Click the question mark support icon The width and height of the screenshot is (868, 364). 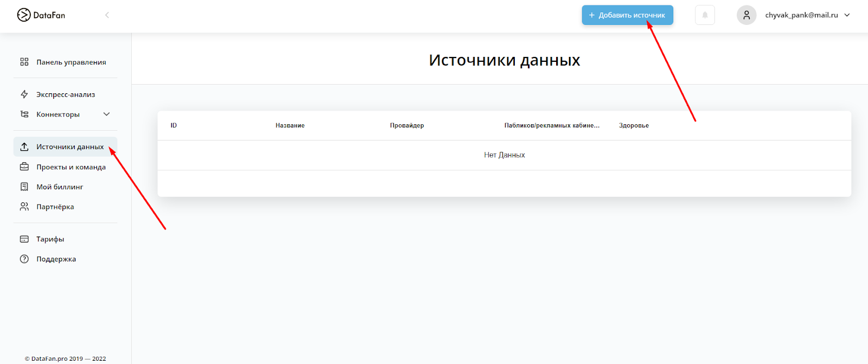(x=24, y=259)
